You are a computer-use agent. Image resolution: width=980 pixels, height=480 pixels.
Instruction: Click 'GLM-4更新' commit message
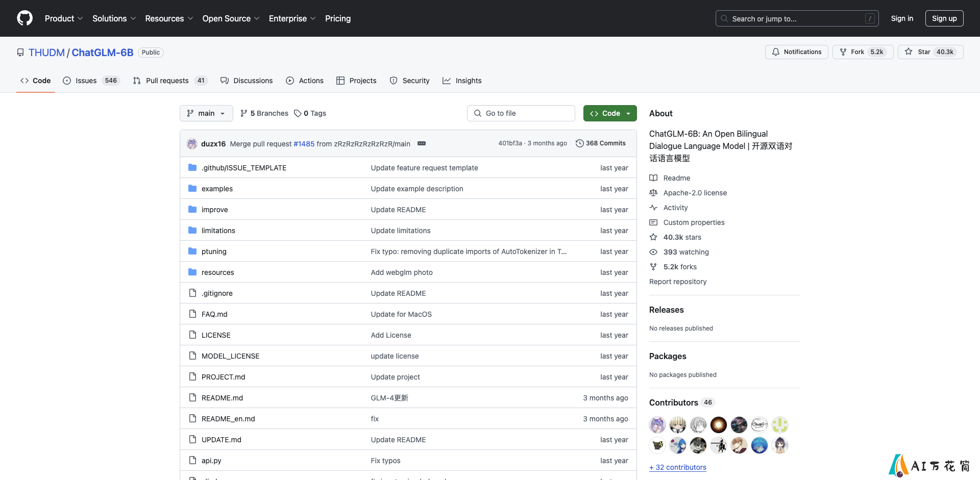click(389, 398)
